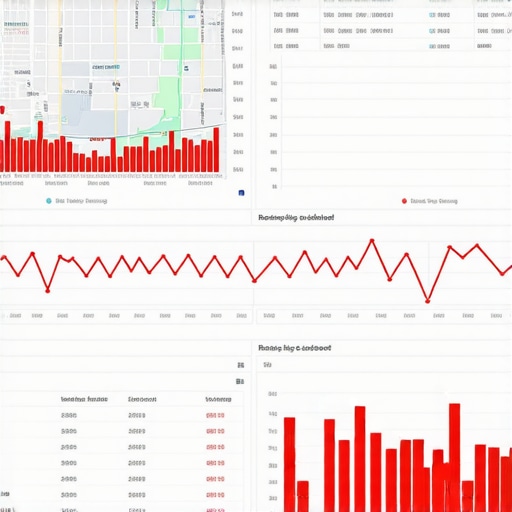Click the dark blue square icon below the map panel
The width and height of the screenshot is (512, 512).
(241, 193)
